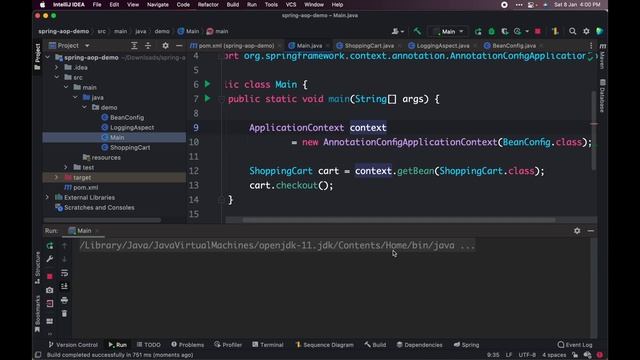Open the Navigate menu

[x=158, y=5]
